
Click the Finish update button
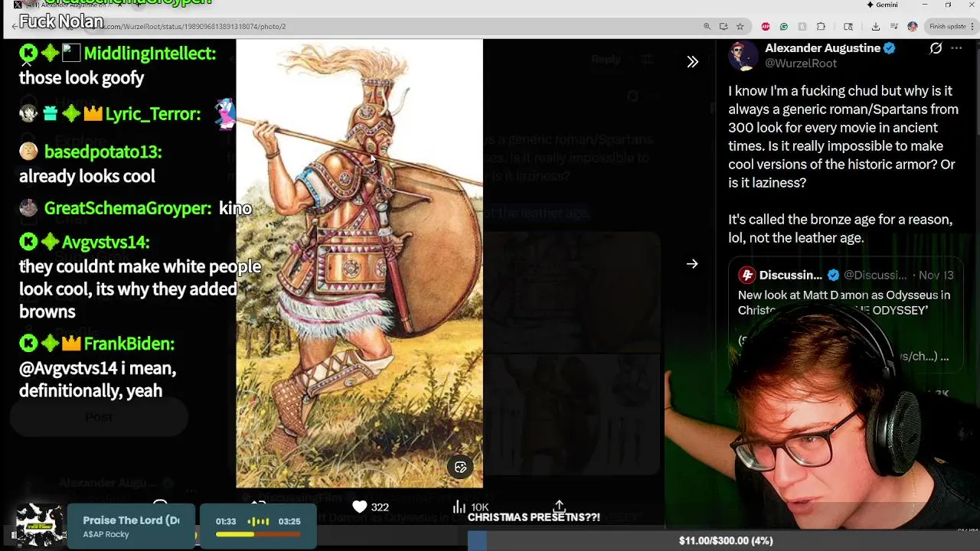pos(947,26)
